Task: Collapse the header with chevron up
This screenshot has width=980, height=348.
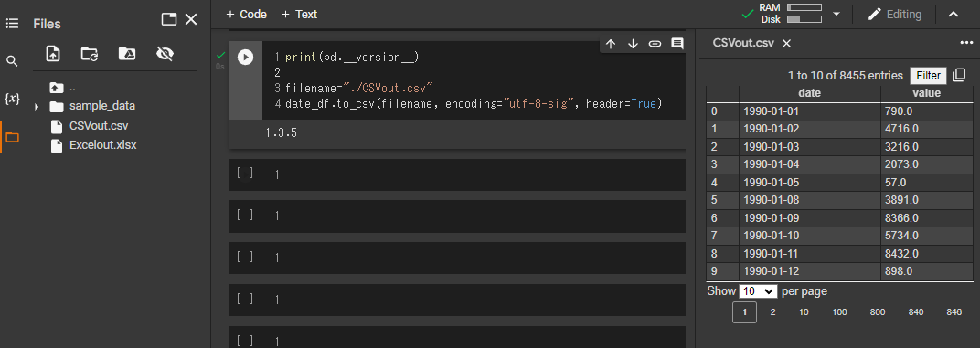Action: (x=953, y=15)
